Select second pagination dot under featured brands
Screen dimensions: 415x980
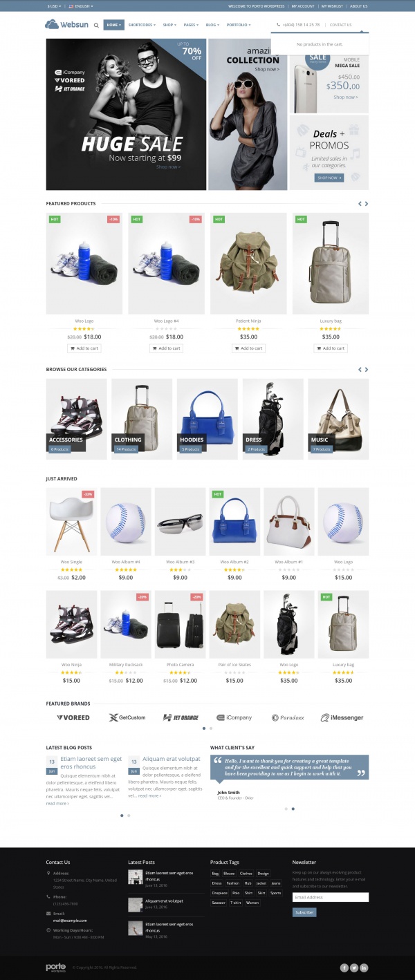pos(211,728)
